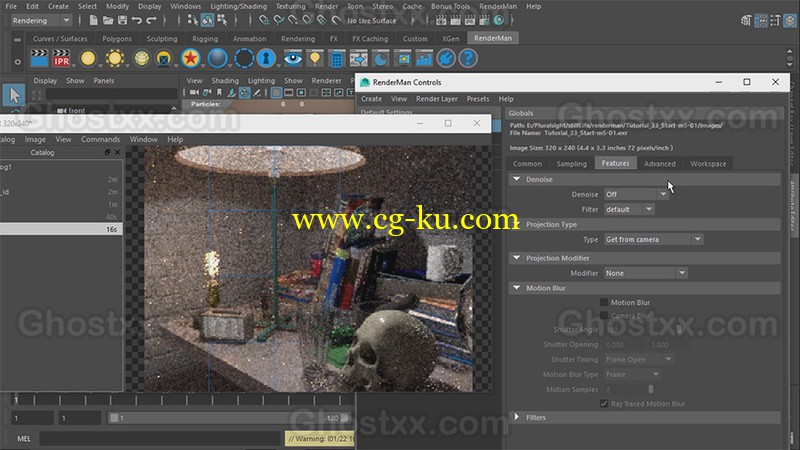The height and width of the screenshot is (450, 800).
Task: Open the Lighting/Shading main menu
Action: point(238,6)
